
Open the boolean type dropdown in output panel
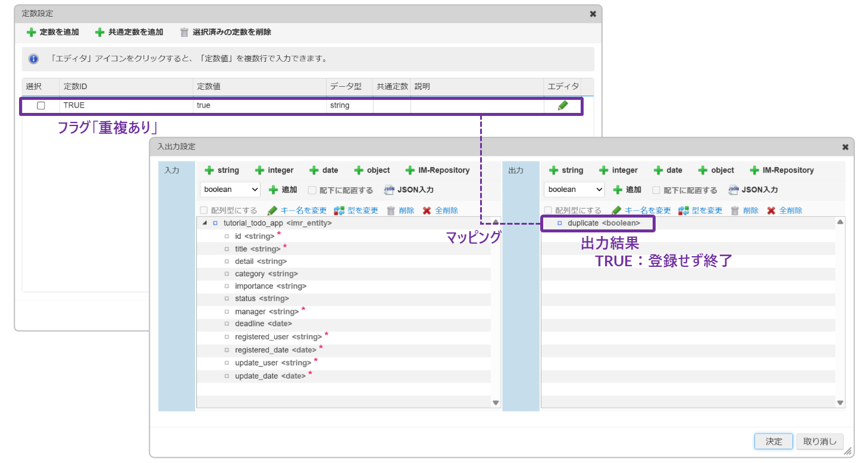[574, 190]
